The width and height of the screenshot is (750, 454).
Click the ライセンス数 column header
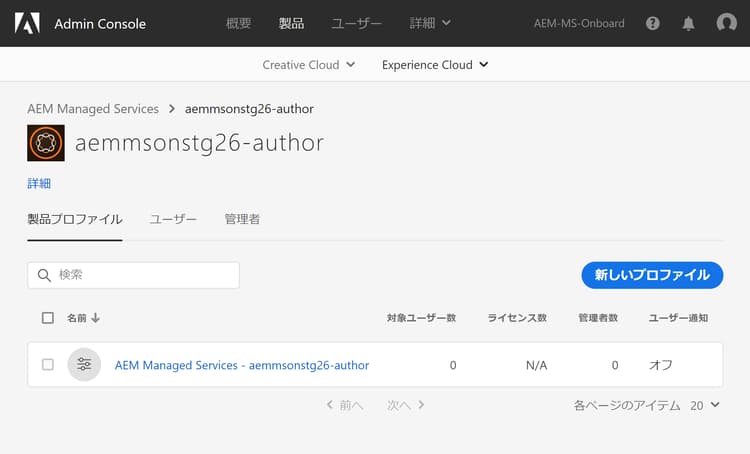(517, 318)
